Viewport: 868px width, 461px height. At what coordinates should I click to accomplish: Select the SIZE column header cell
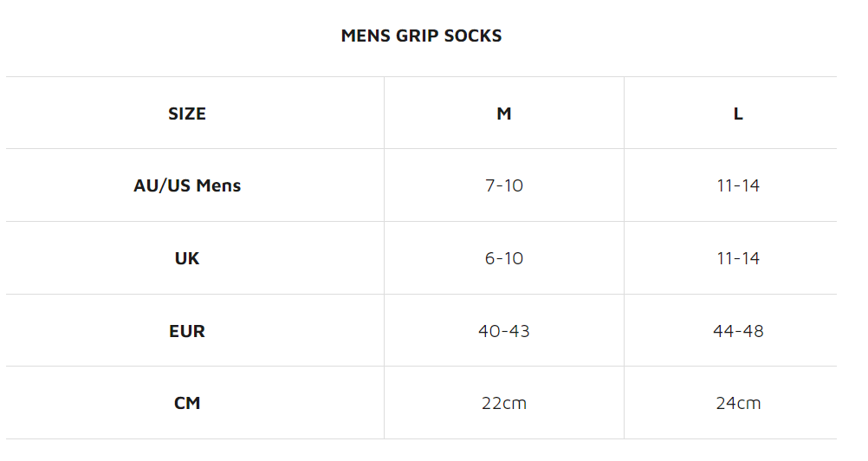[187, 114]
